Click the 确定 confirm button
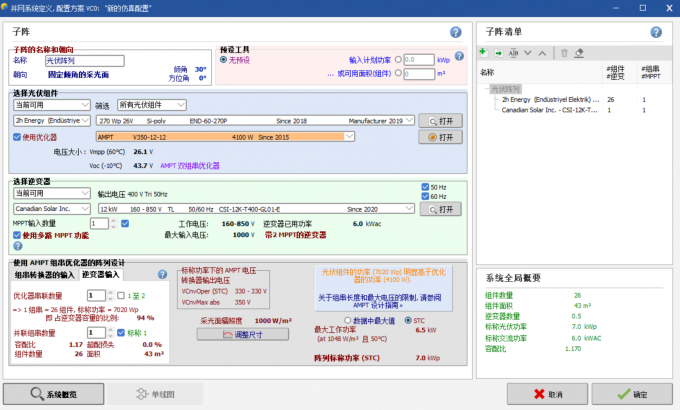The height and width of the screenshot is (410, 680). click(x=632, y=394)
